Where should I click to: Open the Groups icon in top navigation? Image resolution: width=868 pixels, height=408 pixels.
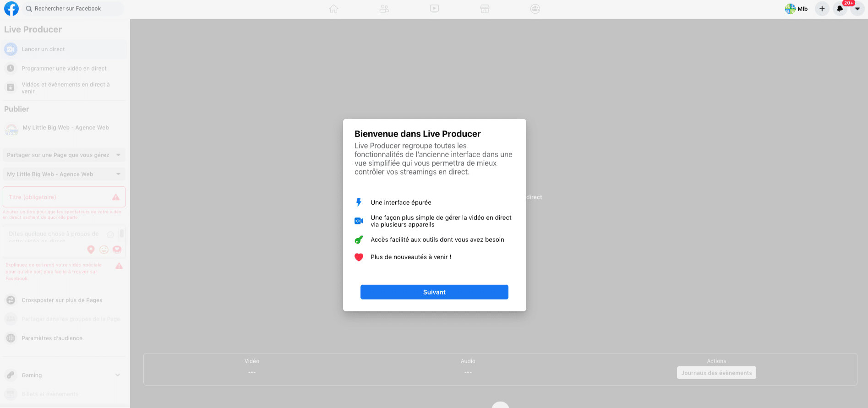[x=535, y=9]
